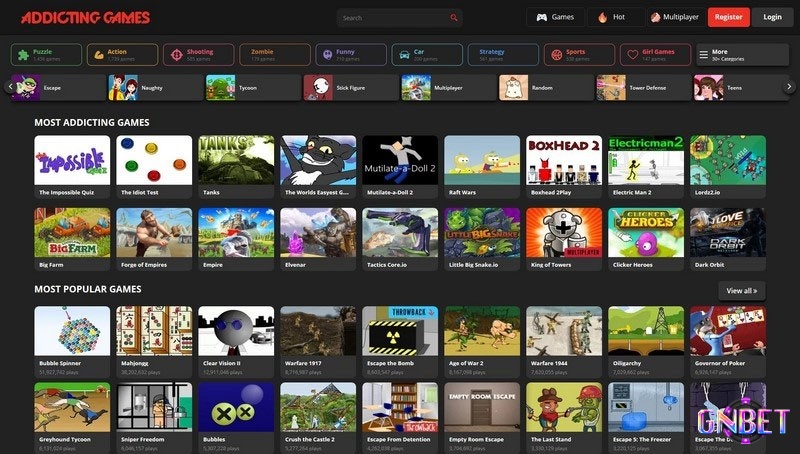Click the Random tag thumbnail icon
This screenshot has width=800, height=454.
[x=513, y=88]
